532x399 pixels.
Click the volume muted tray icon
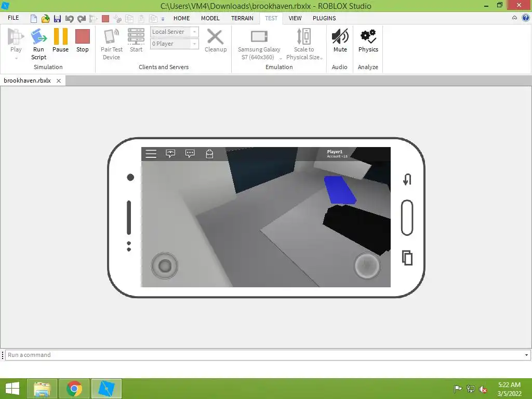coord(483,389)
